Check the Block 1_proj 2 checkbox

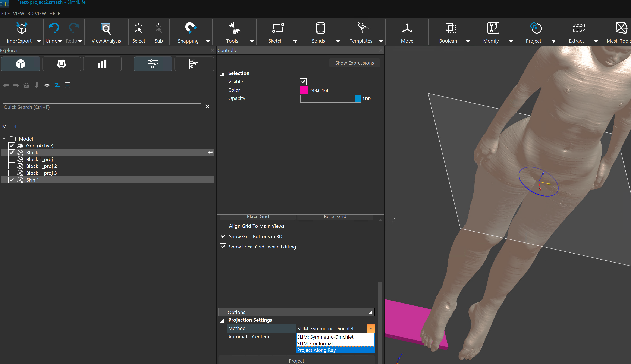pyautogui.click(x=12, y=166)
